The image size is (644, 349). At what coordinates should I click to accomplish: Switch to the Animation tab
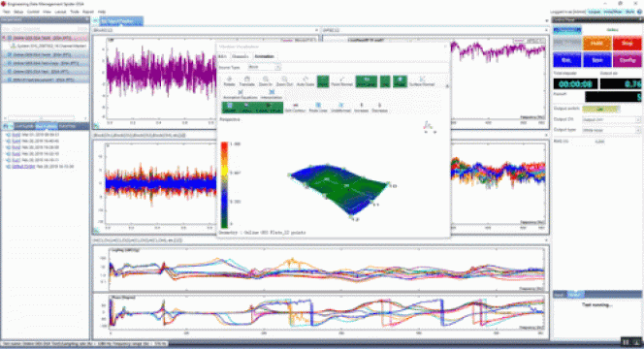pos(264,56)
